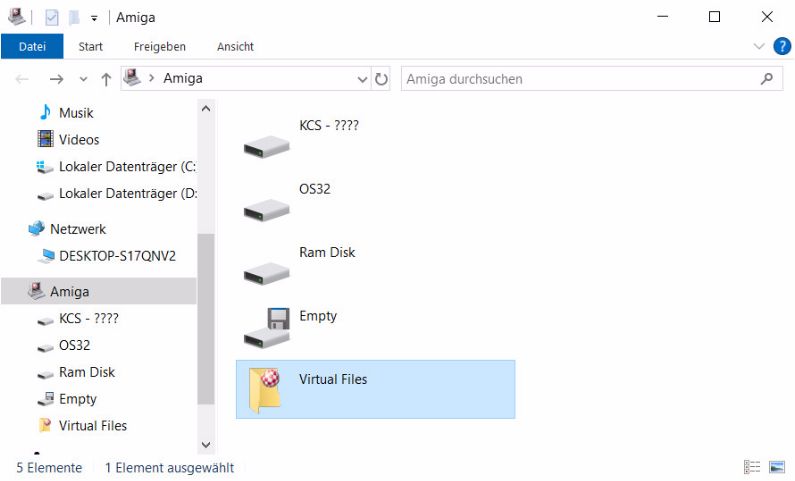Click the Ram Disk label in file list
Image resolution: width=795 pixels, height=481 pixels.
[x=327, y=252]
